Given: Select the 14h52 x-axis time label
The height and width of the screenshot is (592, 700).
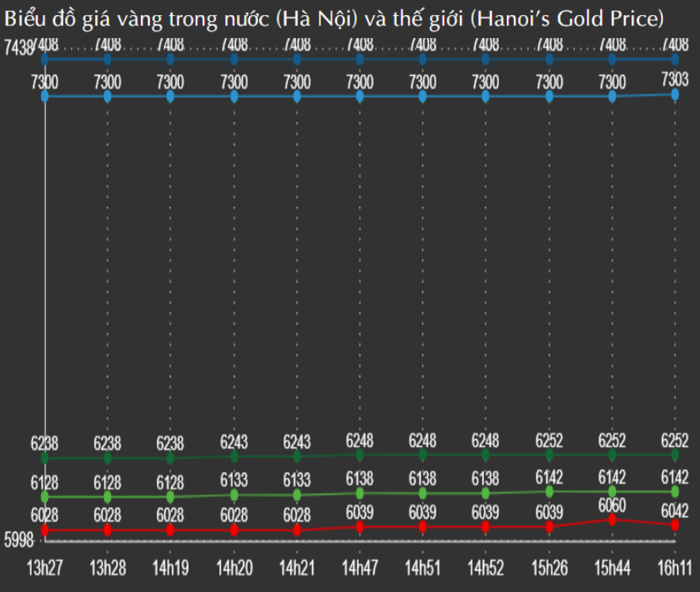Looking at the screenshot, I should click(x=485, y=568).
